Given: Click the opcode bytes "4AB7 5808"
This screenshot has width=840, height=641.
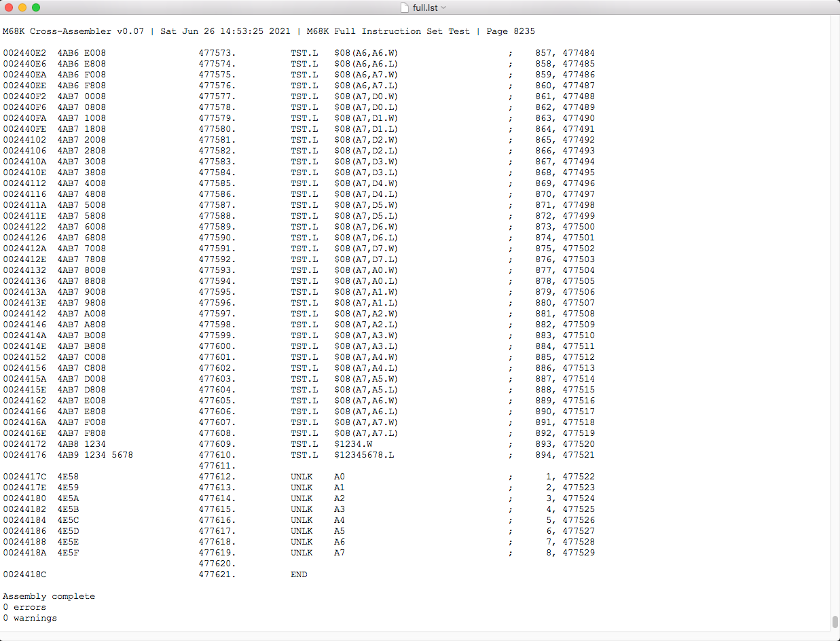Looking at the screenshot, I should coord(81,216).
